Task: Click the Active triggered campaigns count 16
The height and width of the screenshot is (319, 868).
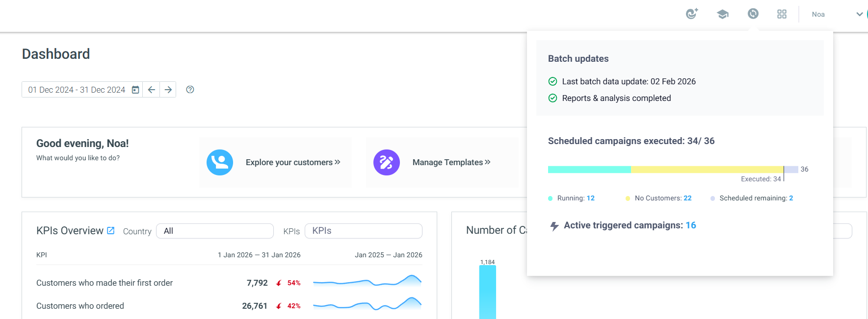Action: [x=691, y=225]
